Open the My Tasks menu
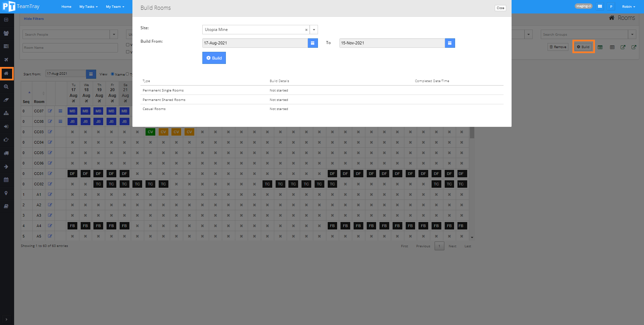Viewport: 644px width, 325px height. click(x=88, y=7)
